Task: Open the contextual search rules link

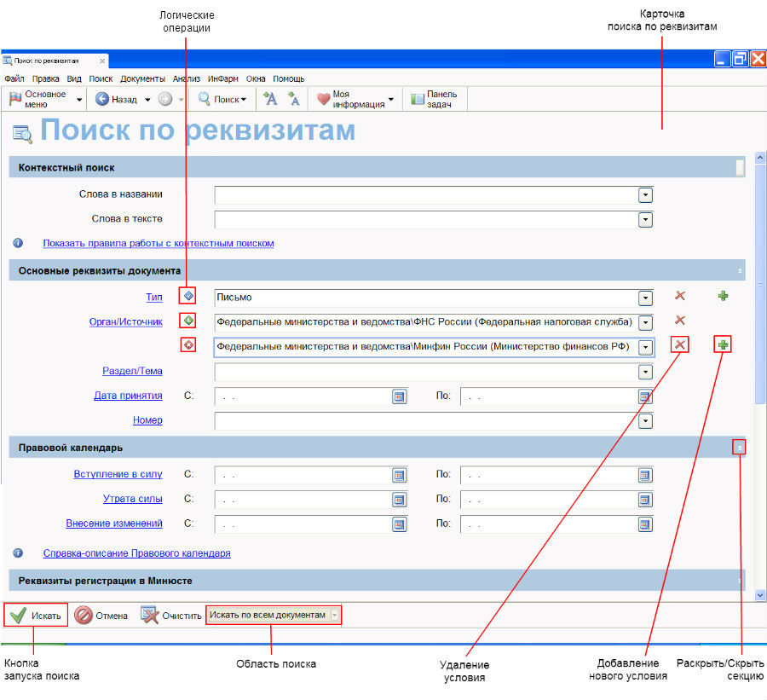Action: [158, 243]
